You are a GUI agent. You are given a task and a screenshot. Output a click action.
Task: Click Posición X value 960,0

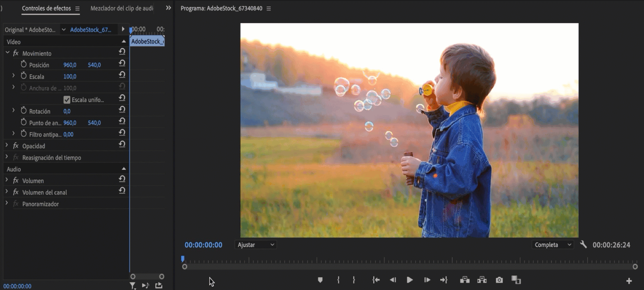click(x=70, y=65)
